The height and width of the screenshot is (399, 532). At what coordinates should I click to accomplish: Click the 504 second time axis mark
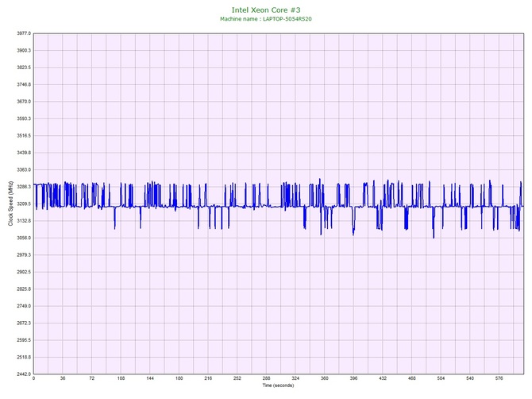click(x=441, y=379)
